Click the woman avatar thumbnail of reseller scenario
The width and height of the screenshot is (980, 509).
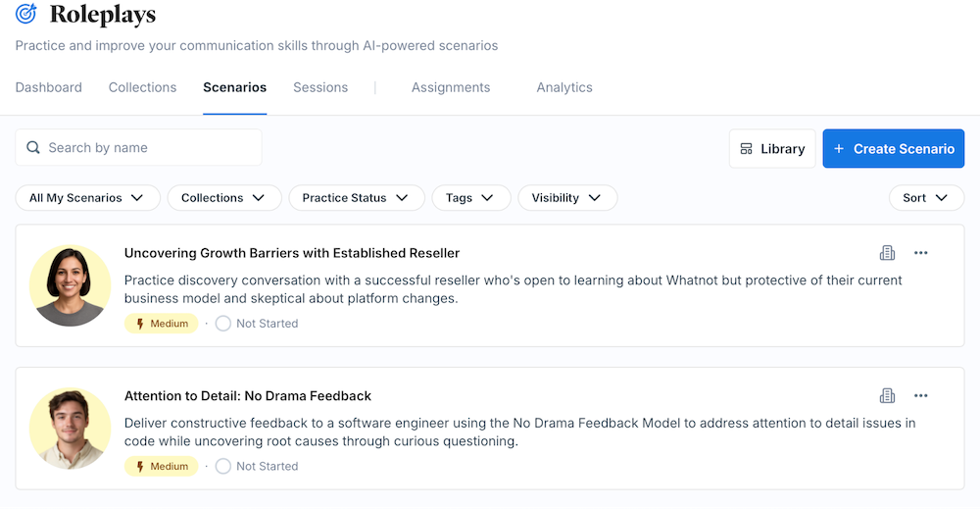tap(70, 285)
